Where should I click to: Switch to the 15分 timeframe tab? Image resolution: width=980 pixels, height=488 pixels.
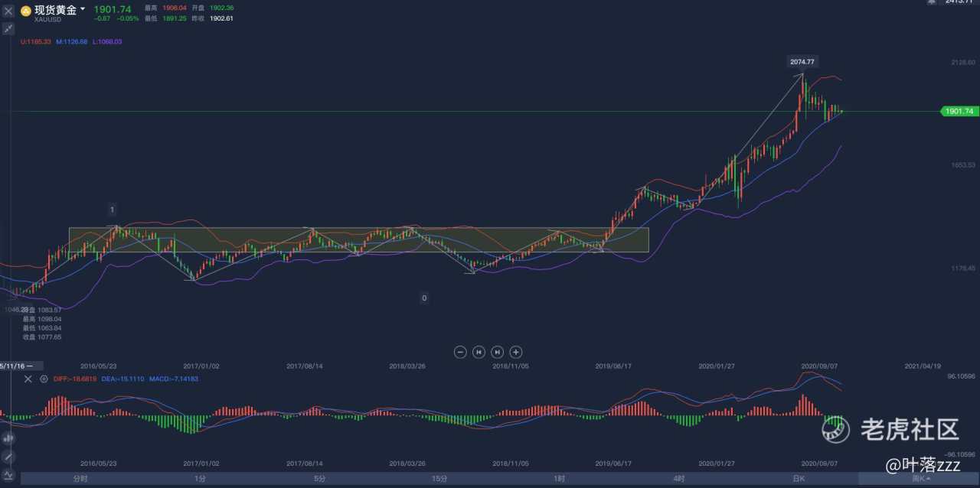pyautogui.click(x=439, y=479)
